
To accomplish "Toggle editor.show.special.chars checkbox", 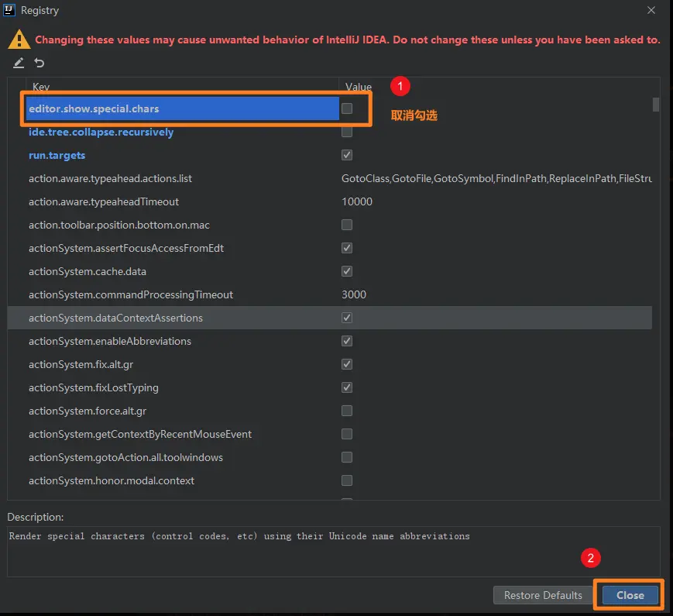I will click(x=347, y=108).
